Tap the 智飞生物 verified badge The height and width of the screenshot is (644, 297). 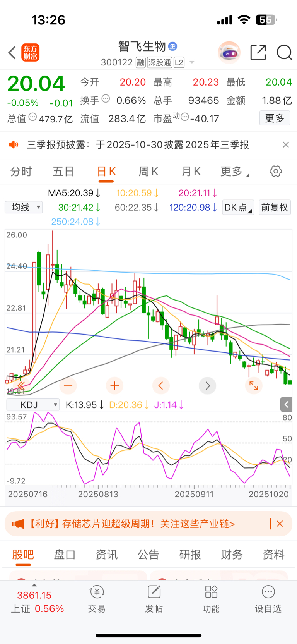173,46
